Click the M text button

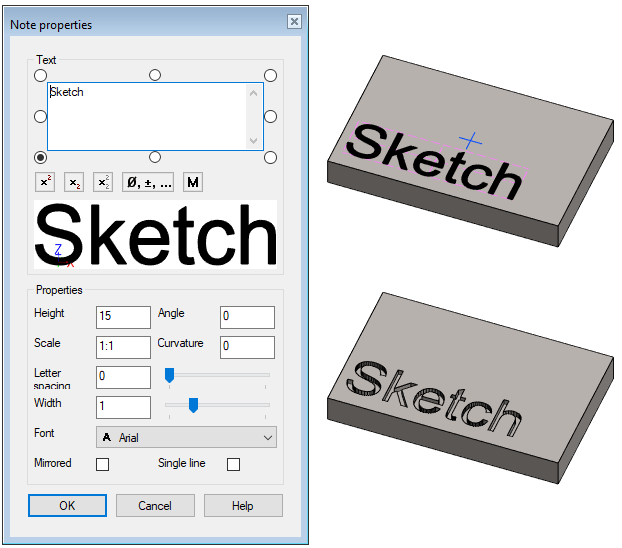(193, 182)
